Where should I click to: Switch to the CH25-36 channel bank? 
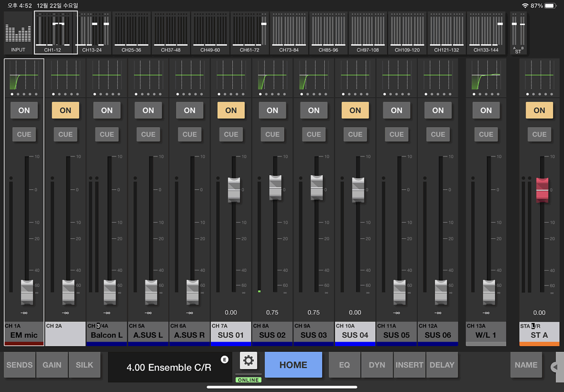[131, 33]
